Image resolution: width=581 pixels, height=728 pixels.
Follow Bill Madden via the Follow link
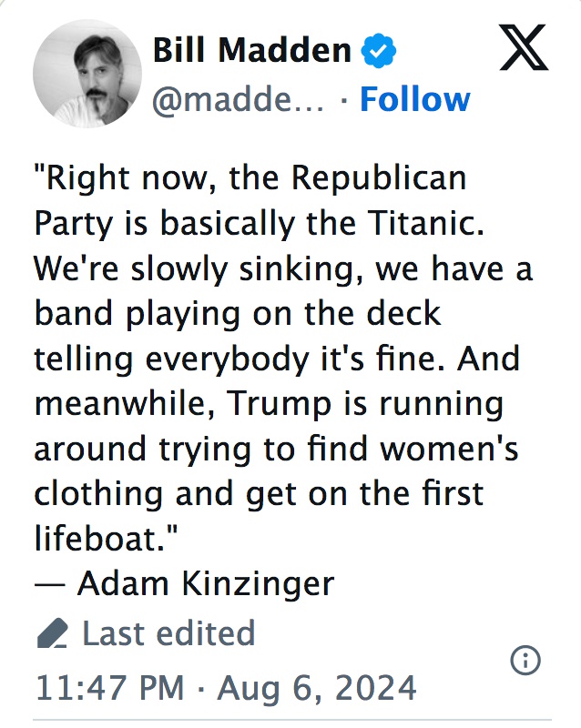414,98
